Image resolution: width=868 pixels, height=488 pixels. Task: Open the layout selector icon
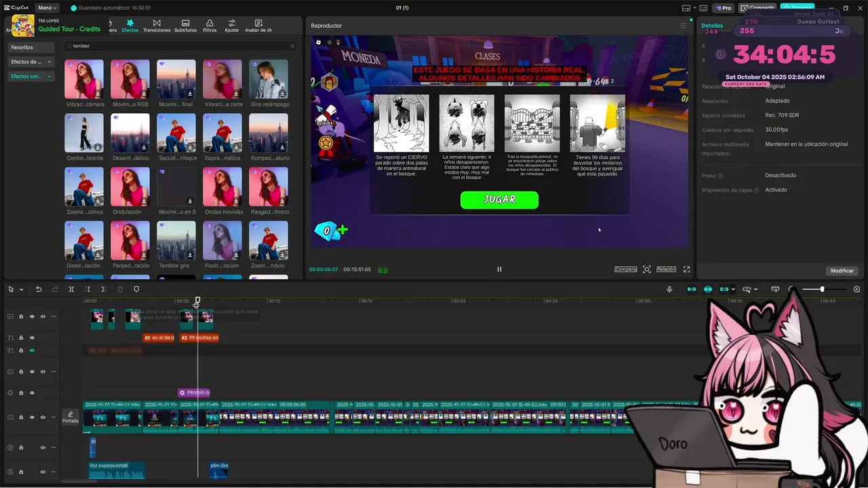pos(686,8)
